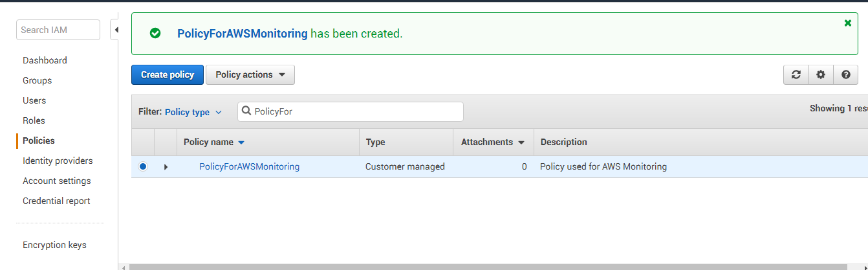Select the PolicyForAWSMonitoring radio button
This screenshot has height=270, width=868.
tap(143, 166)
